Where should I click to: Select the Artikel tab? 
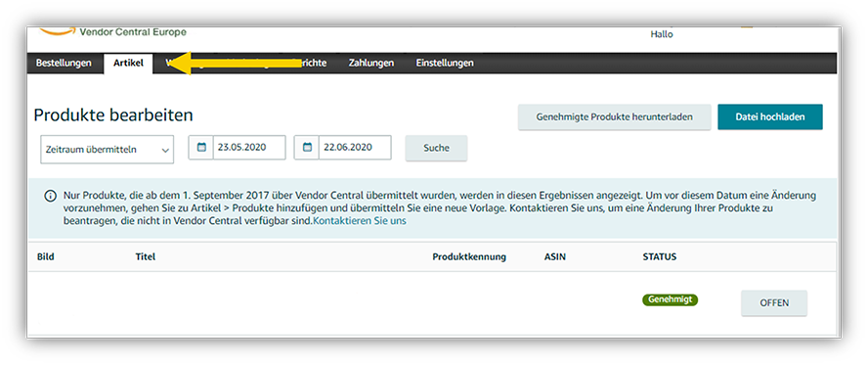click(128, 64)
